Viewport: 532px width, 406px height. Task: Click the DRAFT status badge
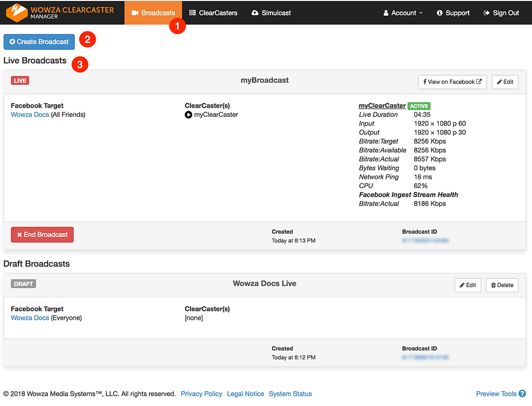pos(23,284)
